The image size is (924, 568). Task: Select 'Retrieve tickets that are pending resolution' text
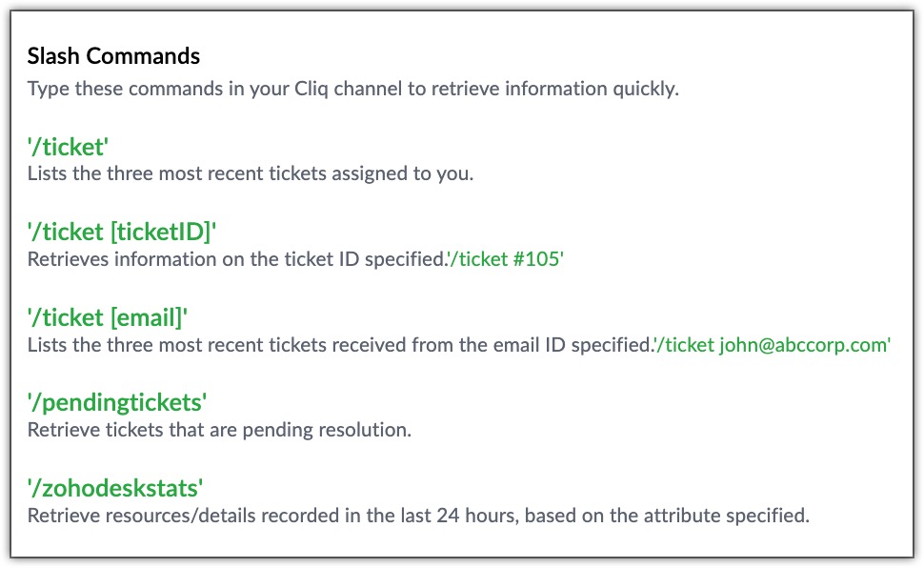219,430
